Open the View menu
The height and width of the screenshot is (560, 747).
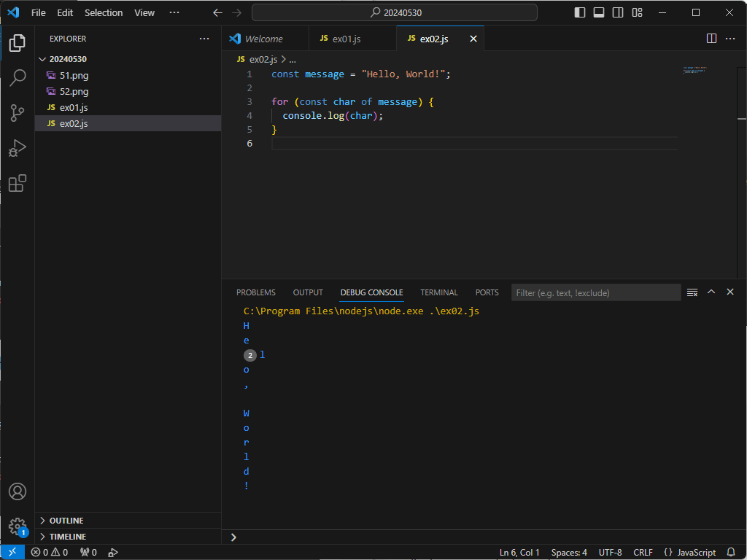[144, 13]
